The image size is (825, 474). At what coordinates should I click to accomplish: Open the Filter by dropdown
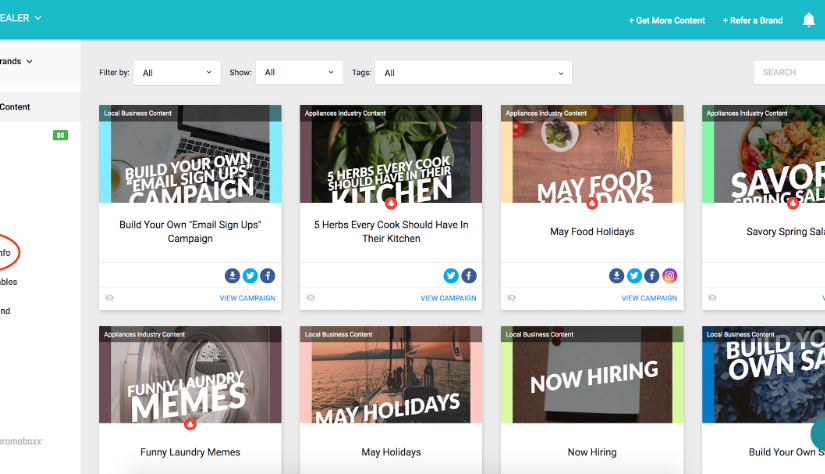(177, 73)
